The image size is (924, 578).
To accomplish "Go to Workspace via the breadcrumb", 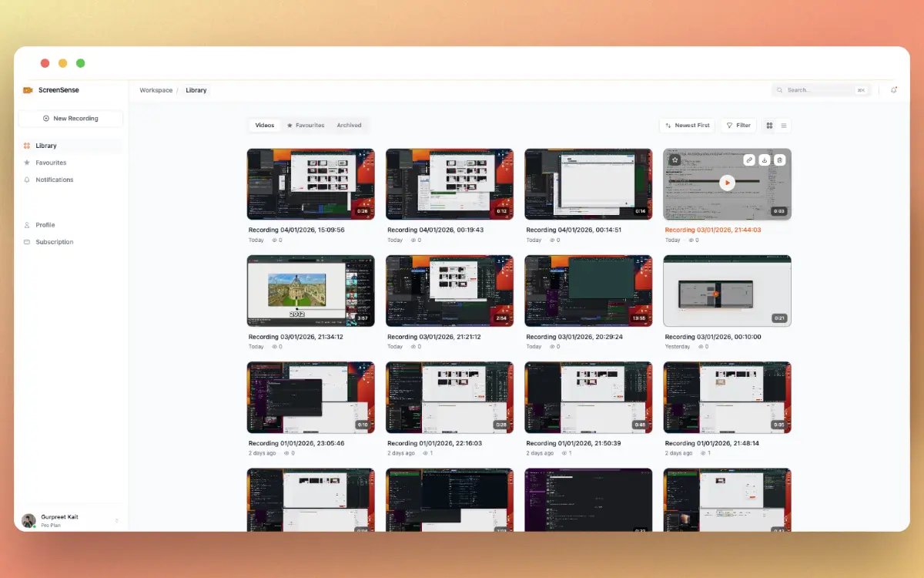I will (x=156, y=90).
